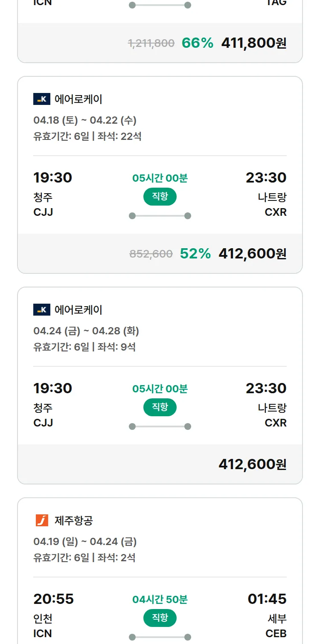Open the 제주항공 airline name
Screen dimensions: 320x644
coord(74,520)
